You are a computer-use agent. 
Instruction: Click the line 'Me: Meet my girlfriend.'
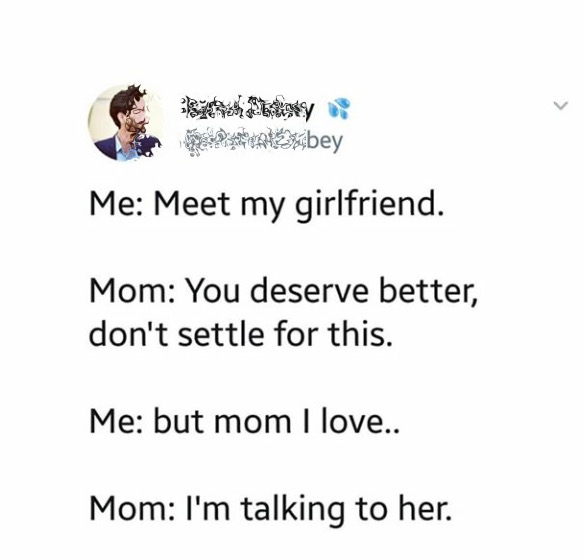pos(267,205)
